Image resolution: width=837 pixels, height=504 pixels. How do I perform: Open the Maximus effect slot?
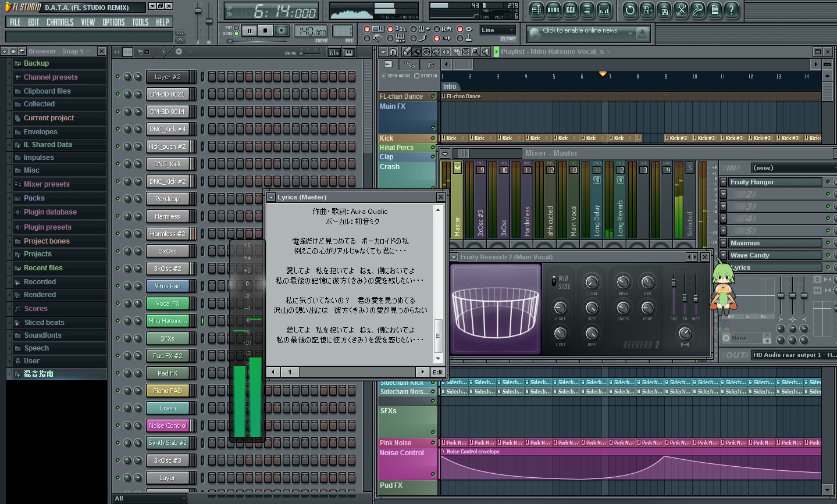[x=775, y=243]
